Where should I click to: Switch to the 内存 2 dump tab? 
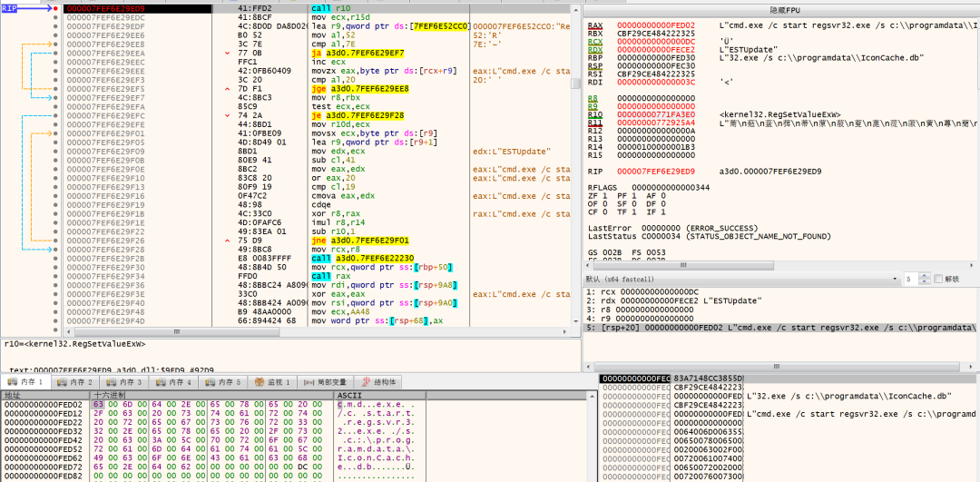(75, 382)
